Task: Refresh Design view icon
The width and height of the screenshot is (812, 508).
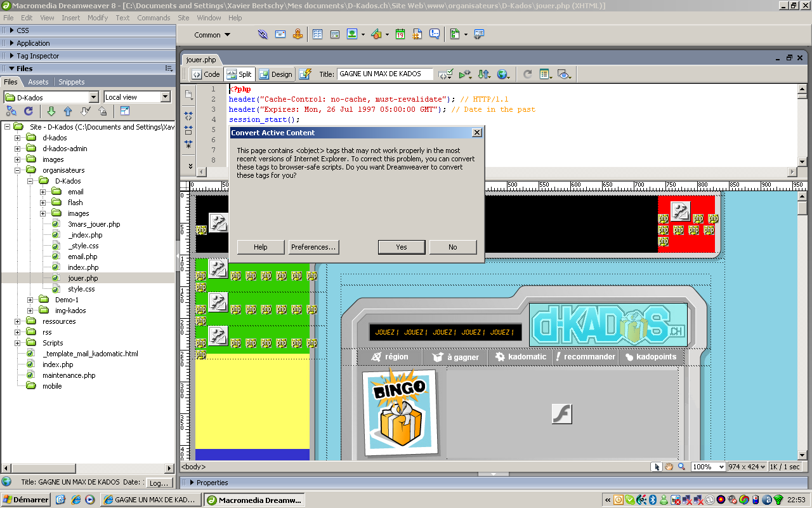Action: pyautogui.click(x=527, y=74)
